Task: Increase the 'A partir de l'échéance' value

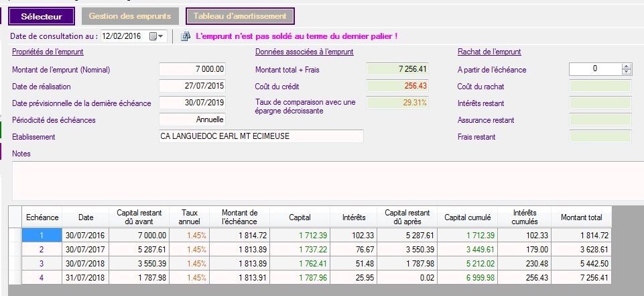Action: click(x=627, y=66)
